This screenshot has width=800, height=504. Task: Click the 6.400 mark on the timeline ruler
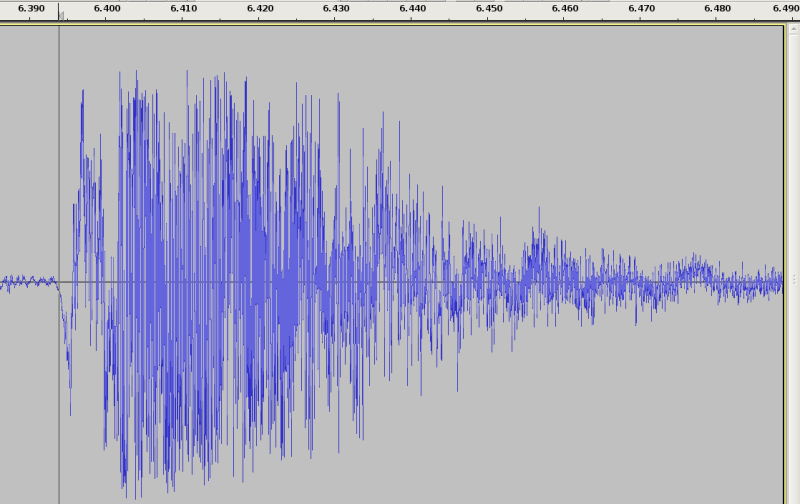[107, 8]
